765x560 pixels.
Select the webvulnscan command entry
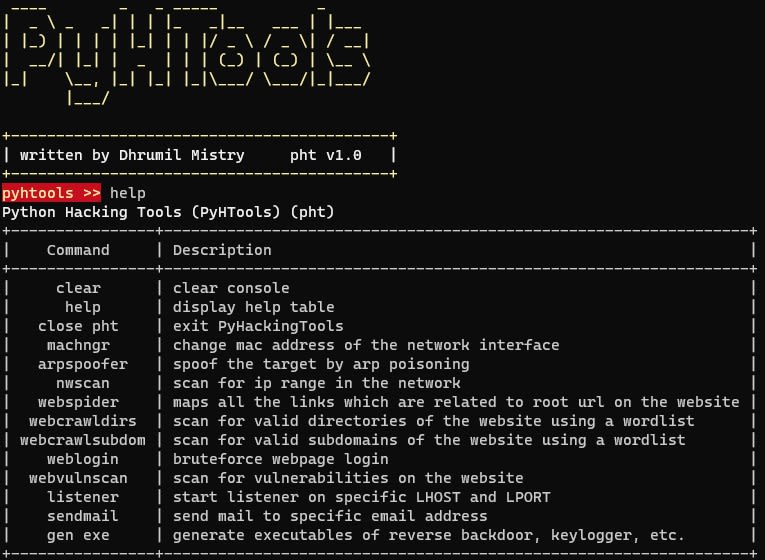pyautogui.click(x=78, y=478)
